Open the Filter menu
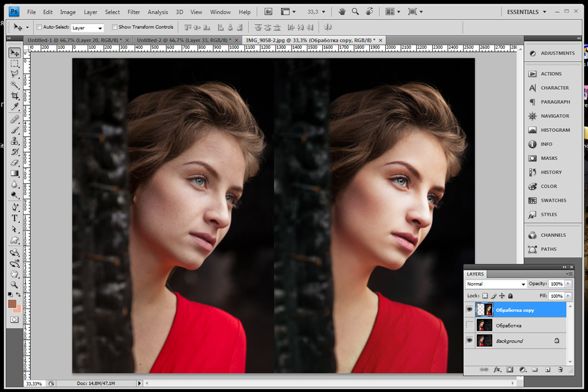The height and width of the screenshot is (392, 588). click(x=133, y=12)
